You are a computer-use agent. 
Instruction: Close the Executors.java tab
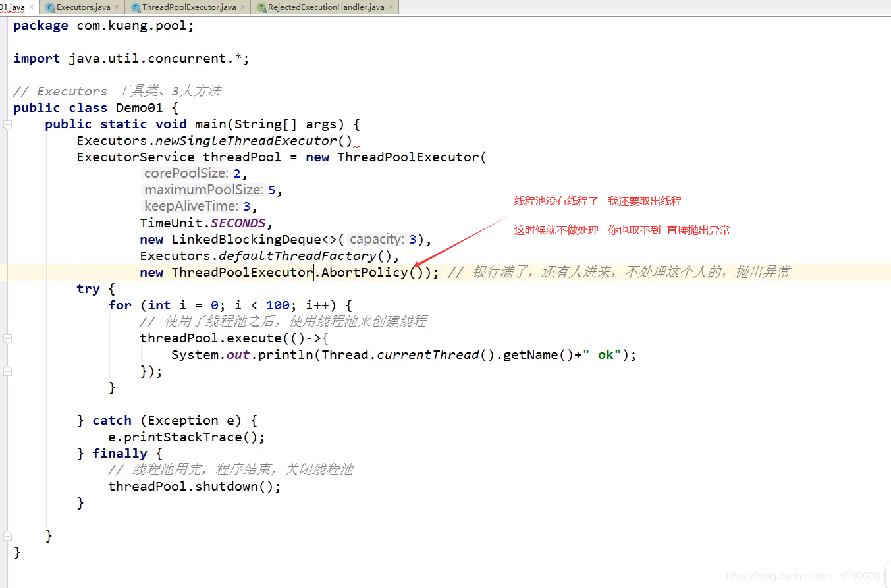pyautogui.click(x=117, y=7)
